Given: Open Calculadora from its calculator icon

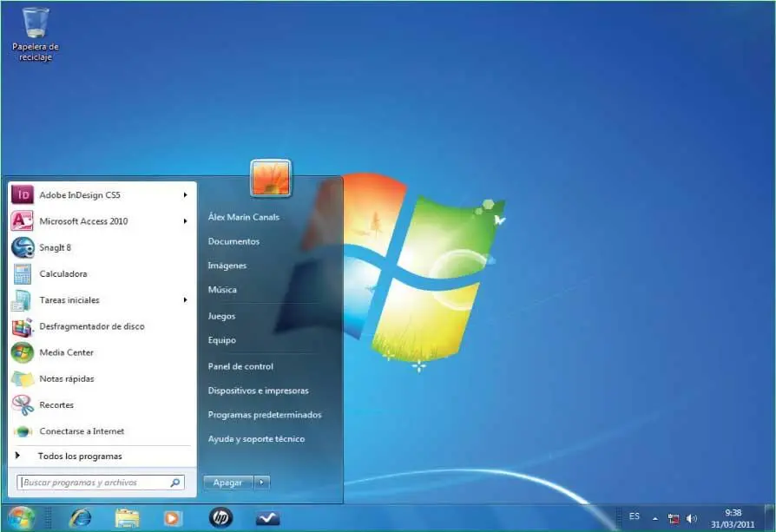Looking at the screenshot, I should pos(23,273).
